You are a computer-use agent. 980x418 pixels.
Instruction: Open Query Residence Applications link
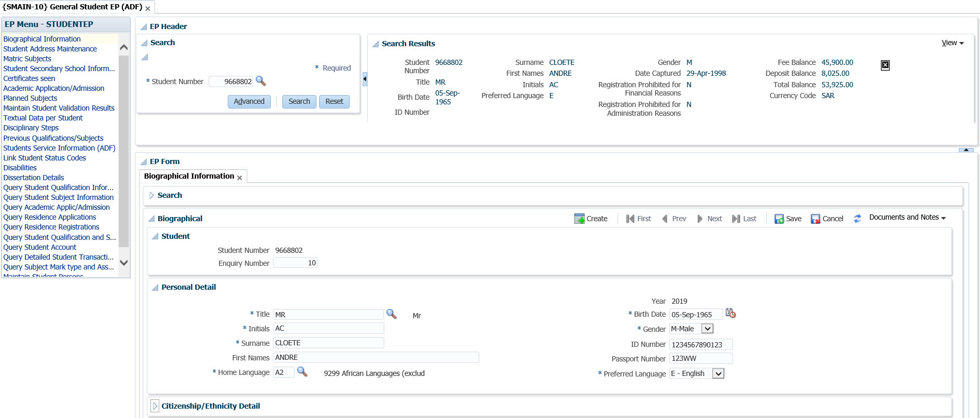[x=49, y=217]
